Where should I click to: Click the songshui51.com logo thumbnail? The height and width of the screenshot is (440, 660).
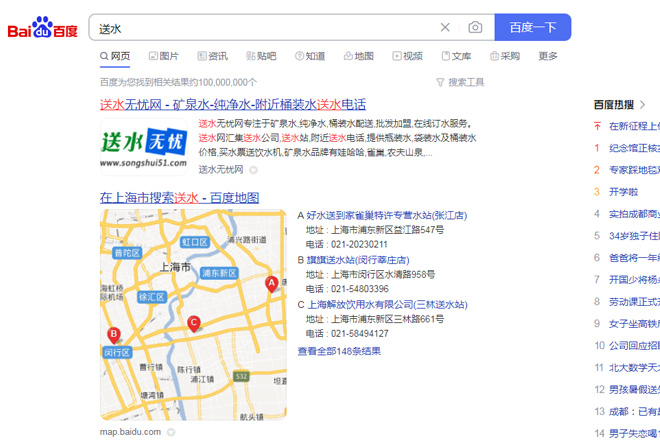[142, 145]
